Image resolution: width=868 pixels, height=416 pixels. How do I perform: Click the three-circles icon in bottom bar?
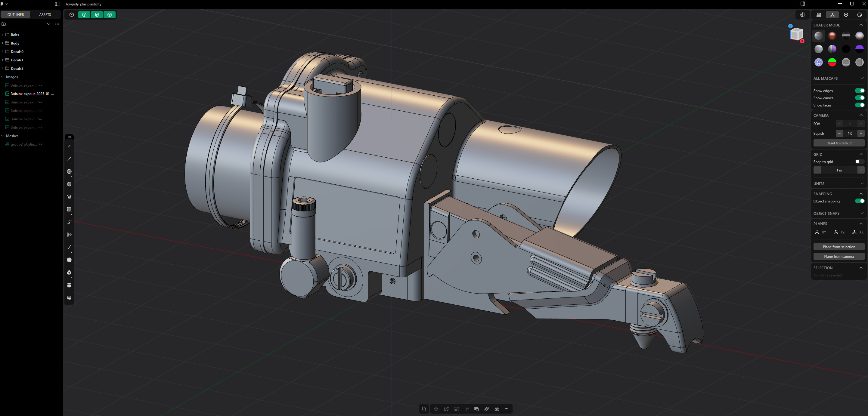click(x=497, y=409)
